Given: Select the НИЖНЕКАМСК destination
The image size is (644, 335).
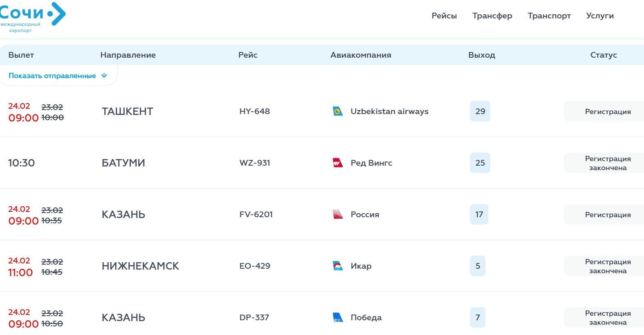Looking at the screenshot, I should coord(140,266).
